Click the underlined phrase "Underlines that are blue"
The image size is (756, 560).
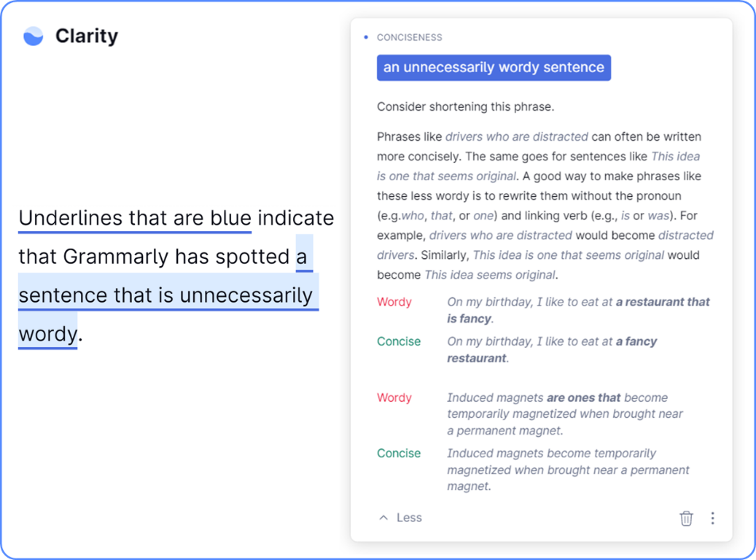point(135,218)
